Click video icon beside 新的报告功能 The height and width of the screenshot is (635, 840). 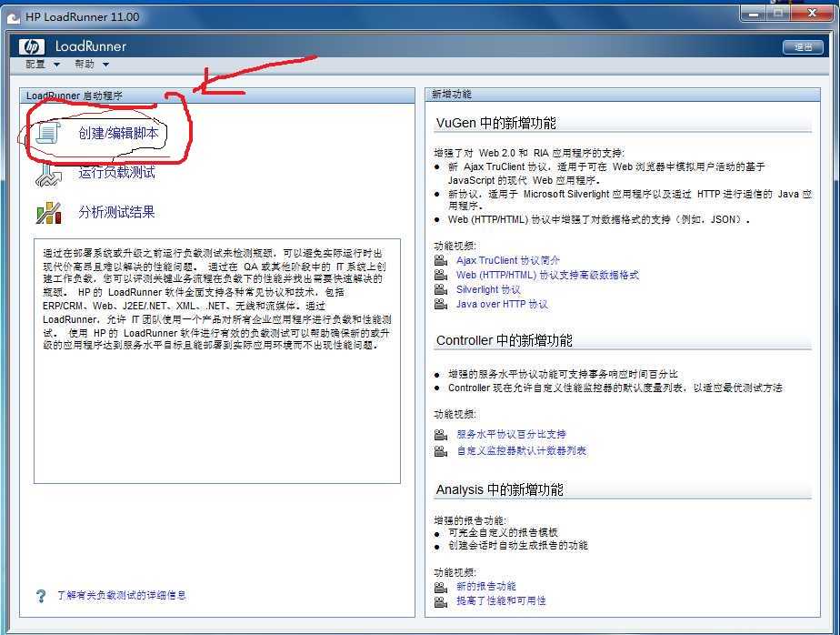tap(441, 587)
